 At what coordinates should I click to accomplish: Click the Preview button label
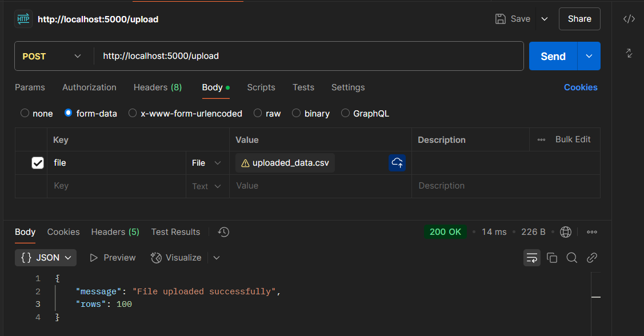click(x=119, y=258)
